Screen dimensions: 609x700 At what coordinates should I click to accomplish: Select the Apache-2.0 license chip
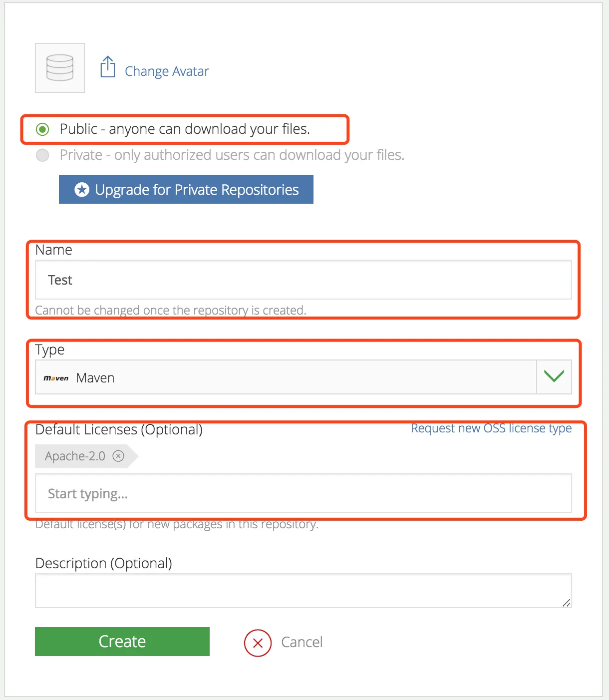pyautogui.click(x=74, y=456)
